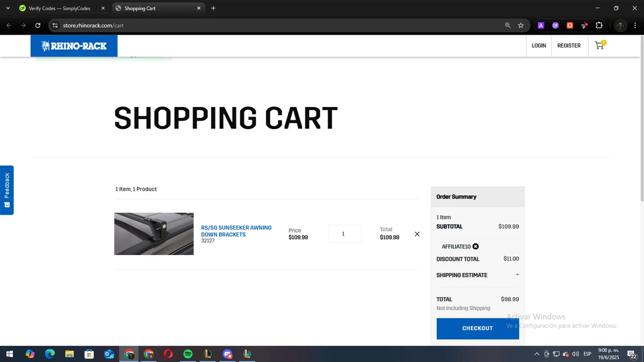Open the Windows Start menu
The height and width of the screenshot is (362, 644).
(9, 354)
